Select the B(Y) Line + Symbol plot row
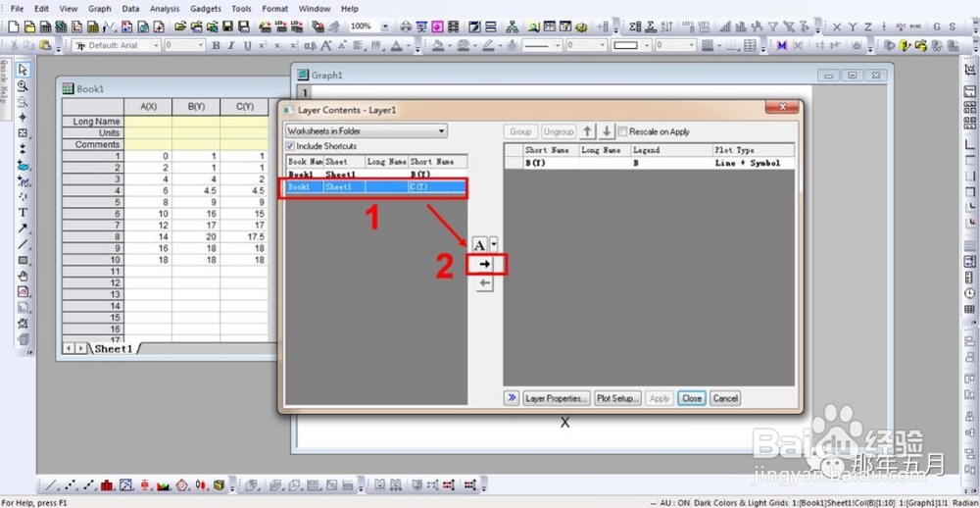980x508 pixels. pyautogui.click(x=650, y=163)
